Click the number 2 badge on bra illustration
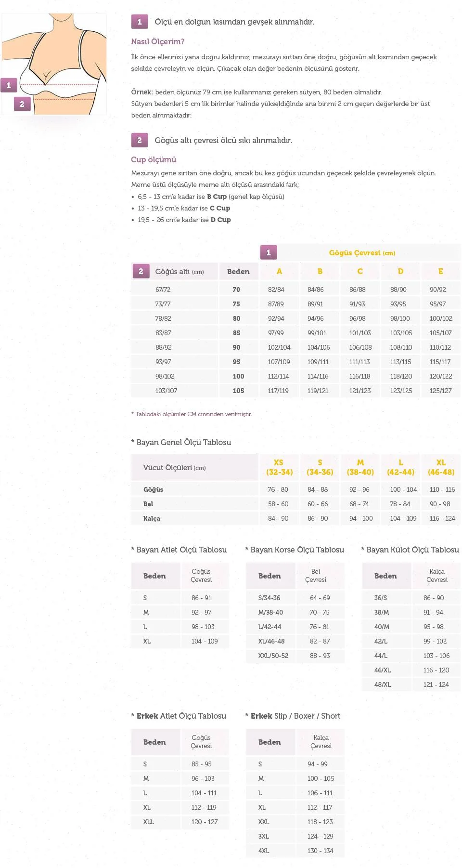 click(22, 104)
